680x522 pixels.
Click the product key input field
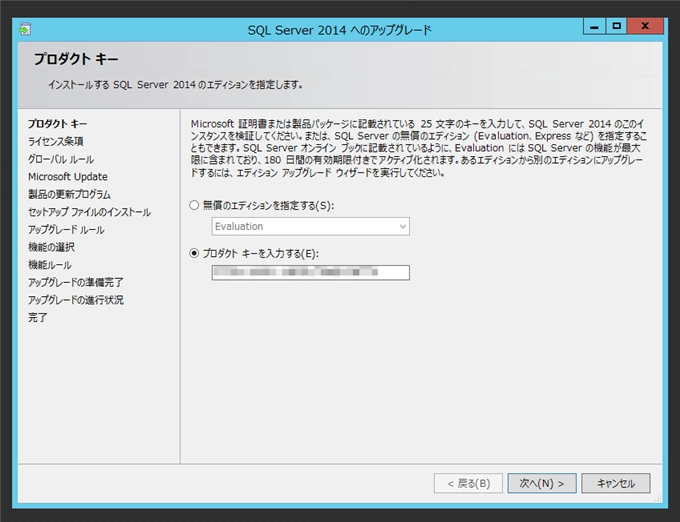pos(311,272)
